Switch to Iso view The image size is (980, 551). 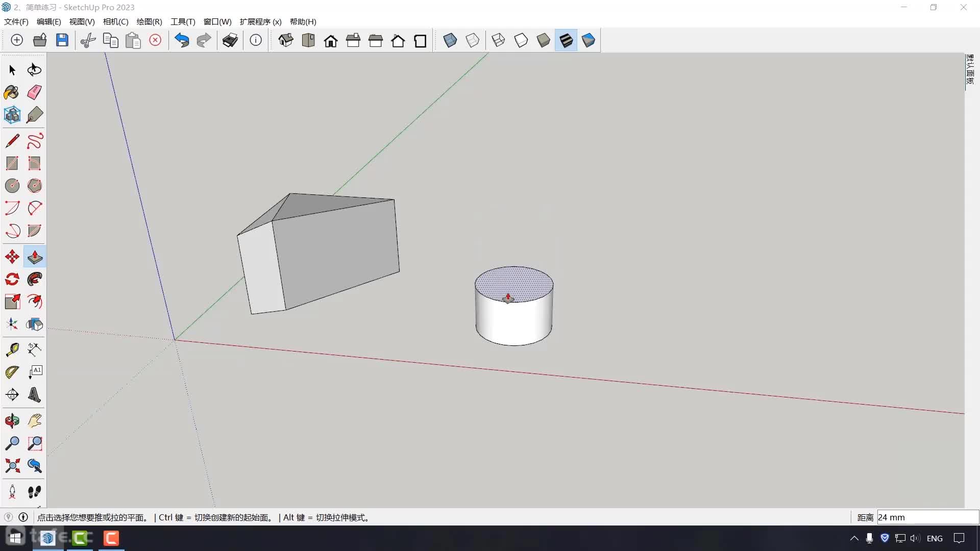[286, 40]
